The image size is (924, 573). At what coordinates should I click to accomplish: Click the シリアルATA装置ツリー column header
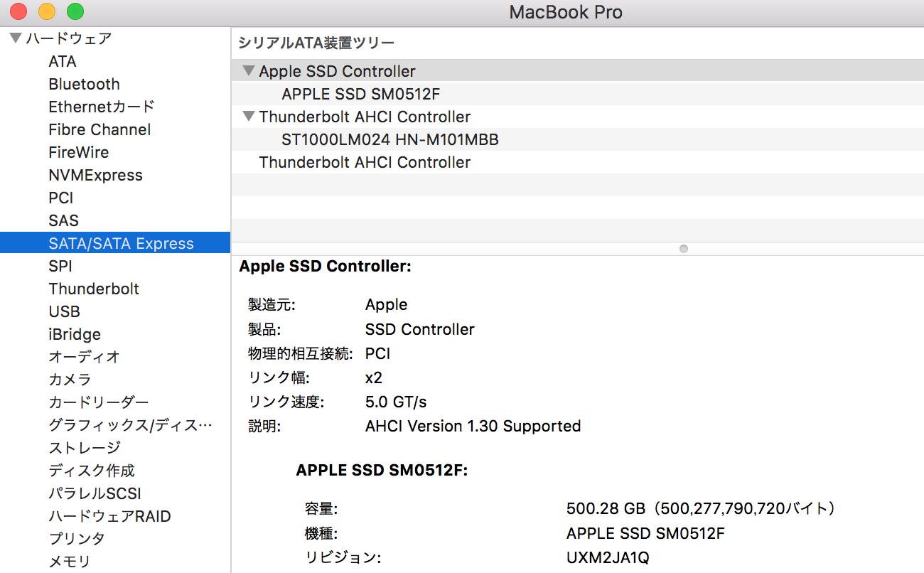(316, 43)
